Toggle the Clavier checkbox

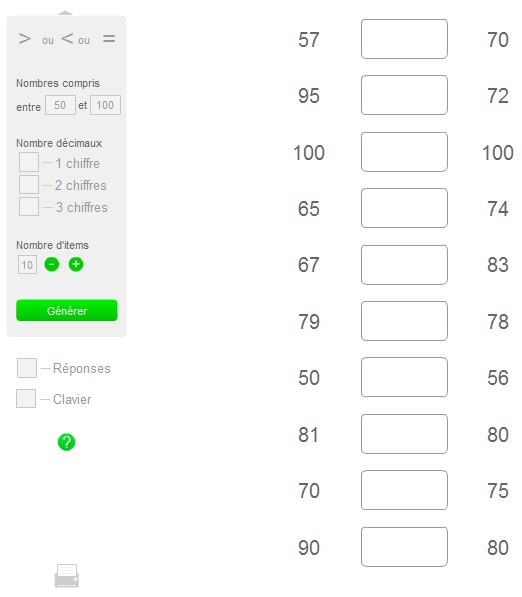(26, 398)
